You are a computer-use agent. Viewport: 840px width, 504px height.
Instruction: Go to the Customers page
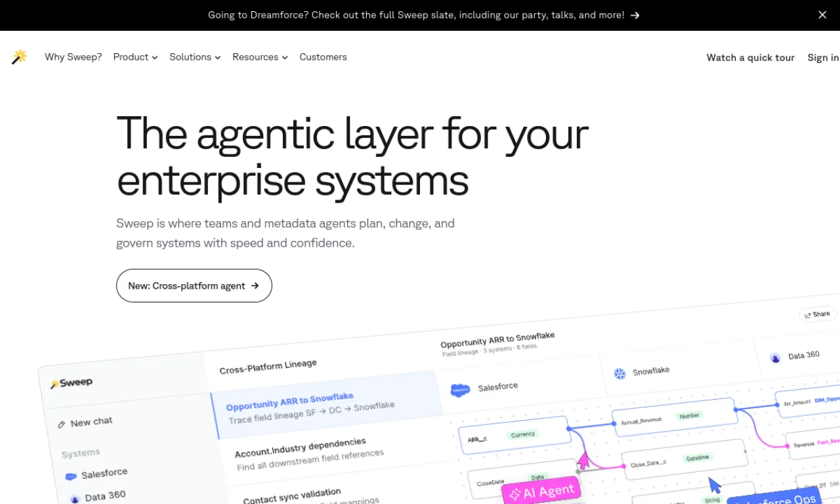coord(323,57)
